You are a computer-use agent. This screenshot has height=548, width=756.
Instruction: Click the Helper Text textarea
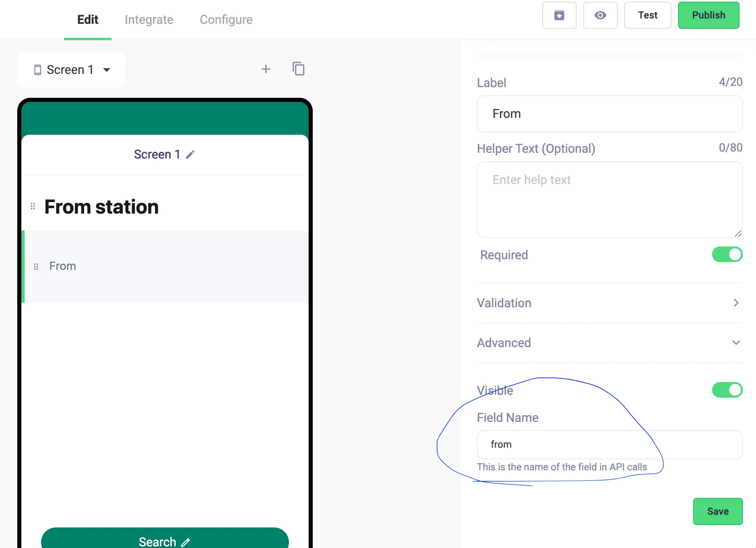609,200
